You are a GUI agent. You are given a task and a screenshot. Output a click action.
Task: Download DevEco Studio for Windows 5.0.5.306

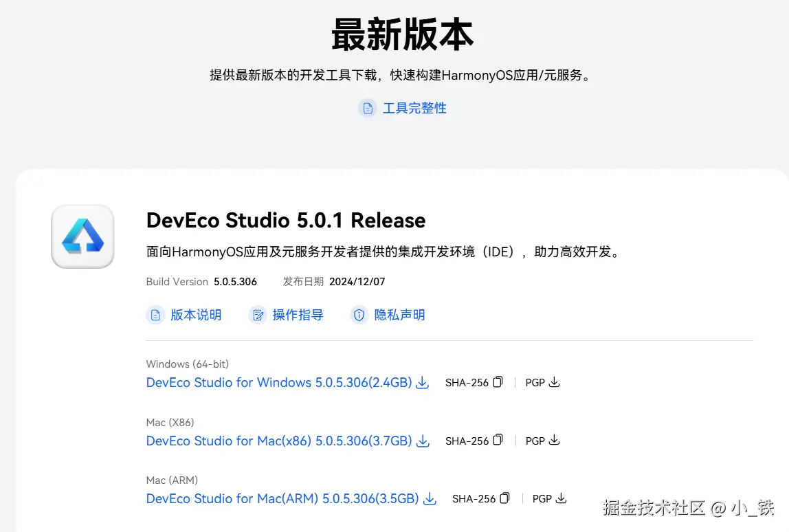pyautogui.click(x=279, y=383)
